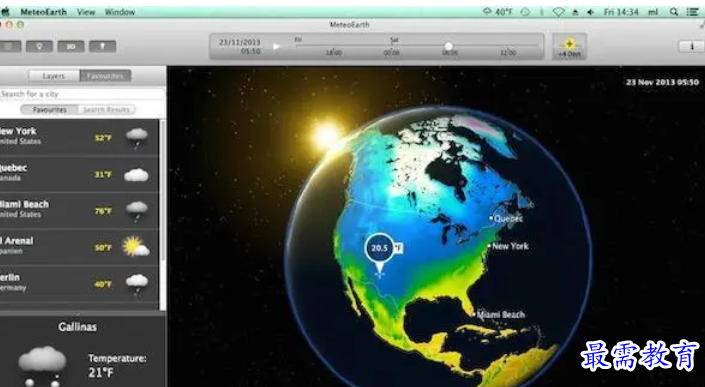Select the Arenal favourite row
Image resolution: width=705 pixels, height=387 pixels.
click(x=79, y=247)
